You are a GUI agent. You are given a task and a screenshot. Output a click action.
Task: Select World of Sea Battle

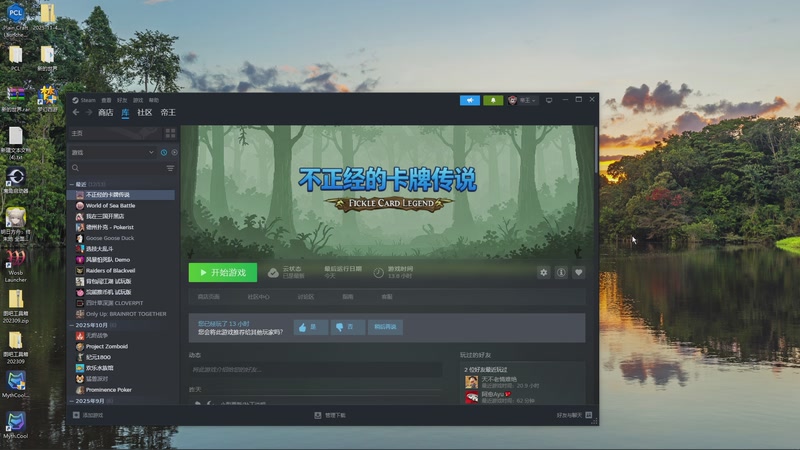pos(110,206)
